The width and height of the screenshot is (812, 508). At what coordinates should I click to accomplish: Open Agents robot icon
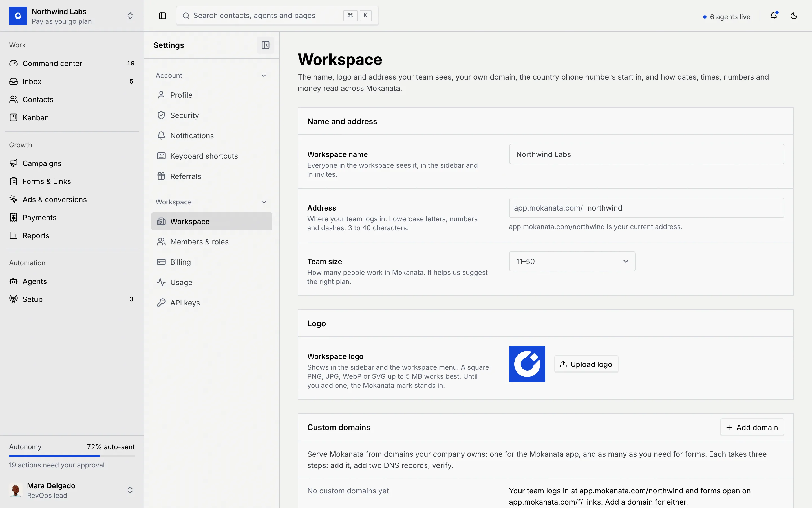tap(14, 281)
